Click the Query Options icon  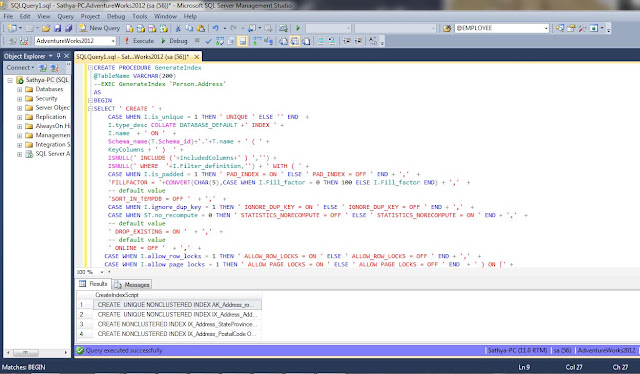pyautogui.click(x=231, y=41)
